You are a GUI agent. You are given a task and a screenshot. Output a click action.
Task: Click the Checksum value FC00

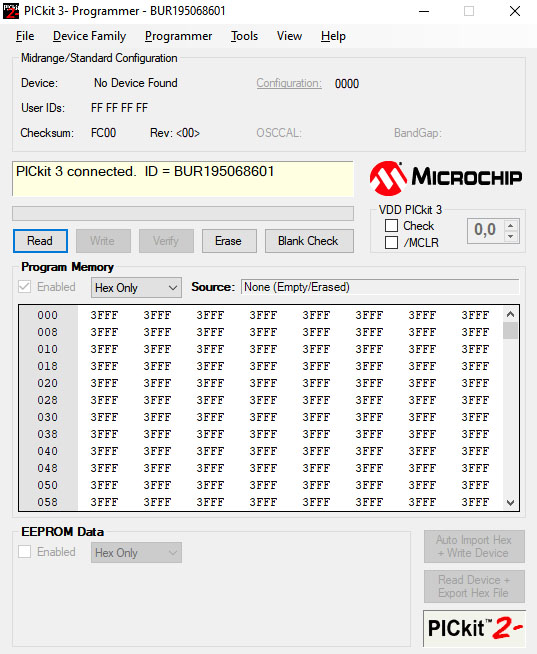point(103,133)
